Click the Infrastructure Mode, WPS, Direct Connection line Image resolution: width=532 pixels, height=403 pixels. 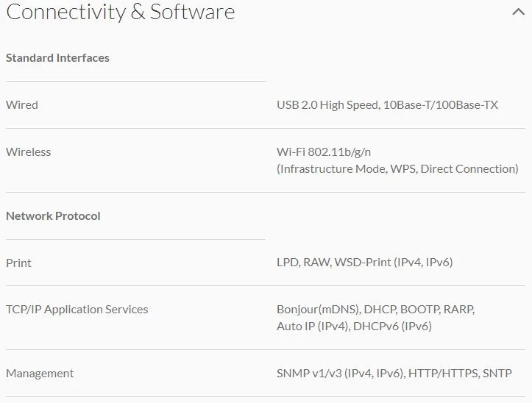click(x=397, y=169)
